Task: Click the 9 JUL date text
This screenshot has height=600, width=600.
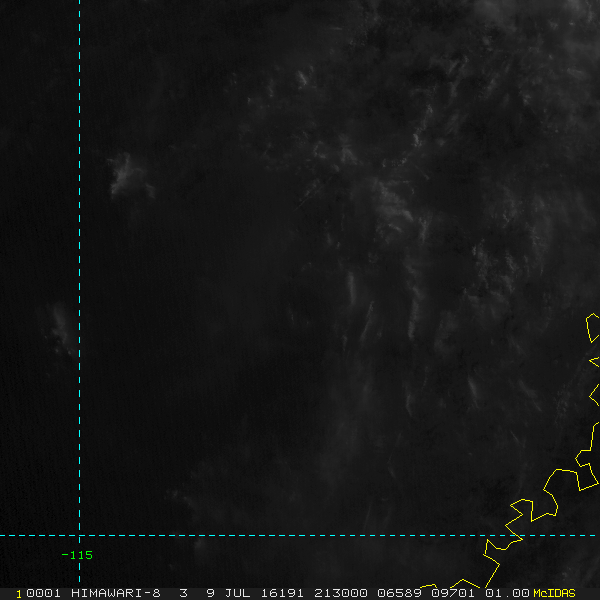Action: (228, 593)
